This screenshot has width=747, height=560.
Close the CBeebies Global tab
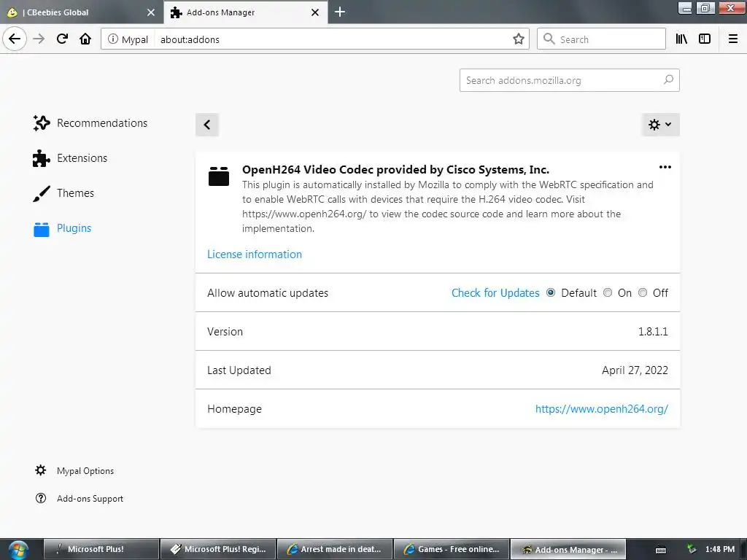[151, 12]
